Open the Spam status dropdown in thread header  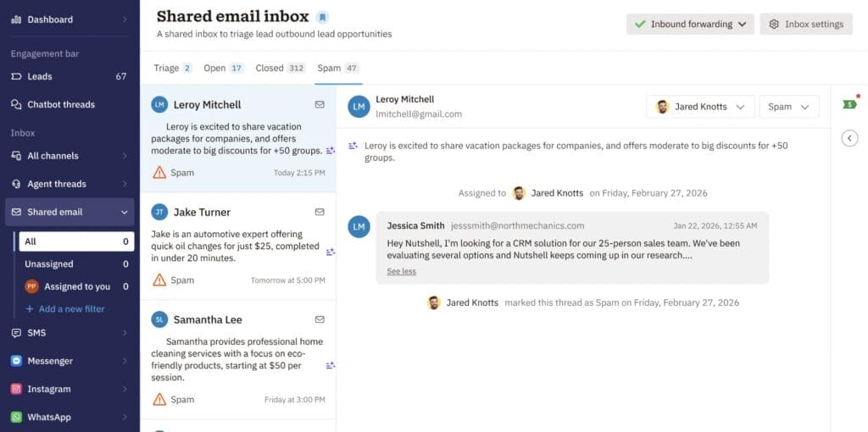tap(789, 107)
